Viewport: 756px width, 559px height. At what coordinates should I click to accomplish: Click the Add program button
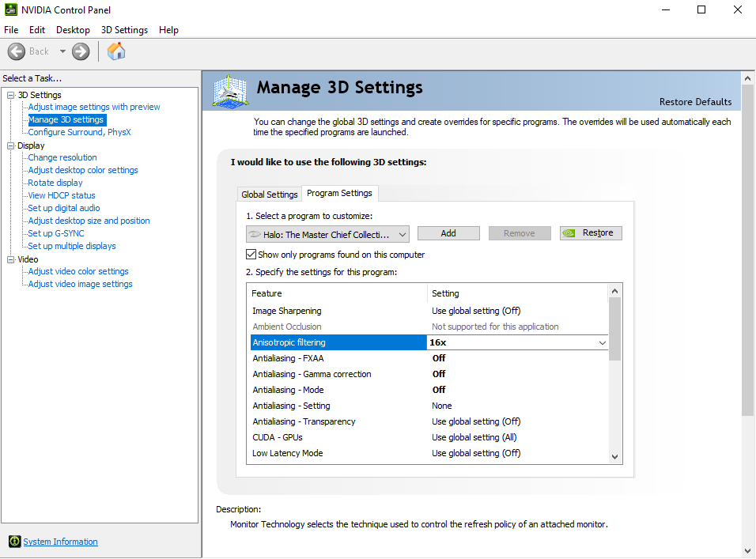click(x=448, y=233)
